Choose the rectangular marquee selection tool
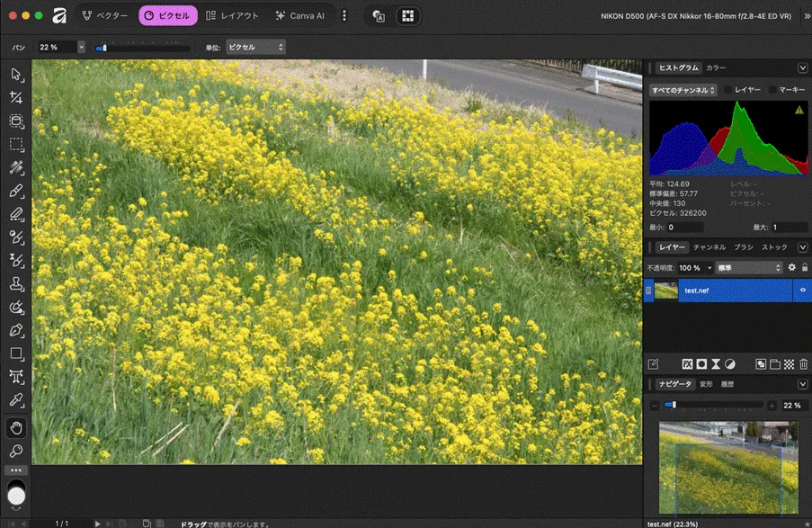Viewport: 812px width, 528px height. coord(16,144)
